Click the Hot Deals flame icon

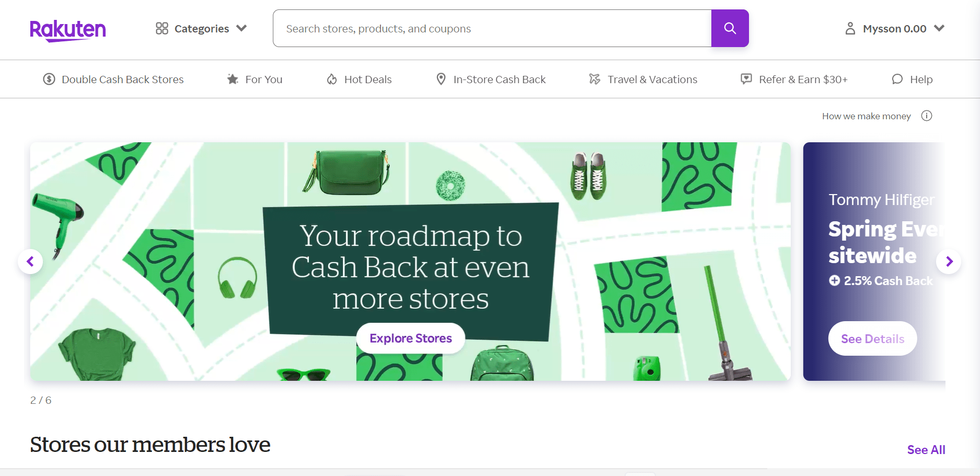[332, 79]
